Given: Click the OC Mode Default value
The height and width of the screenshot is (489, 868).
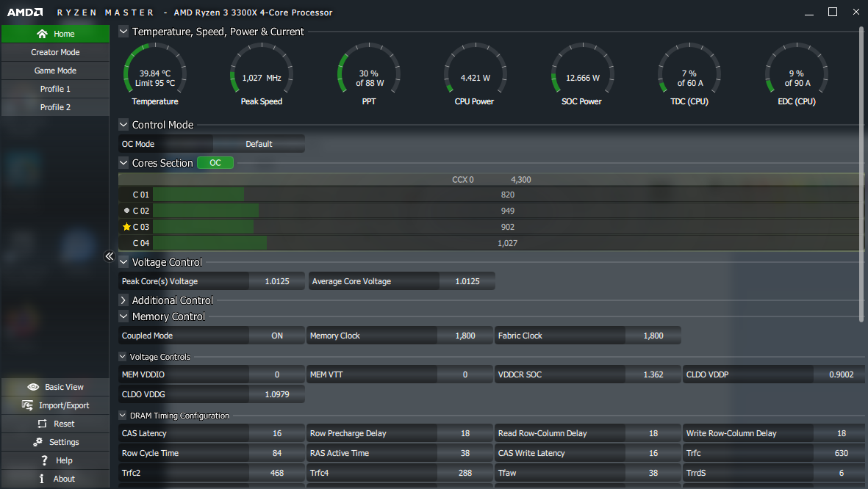Looking at the screenshot, I should point(259,144).
